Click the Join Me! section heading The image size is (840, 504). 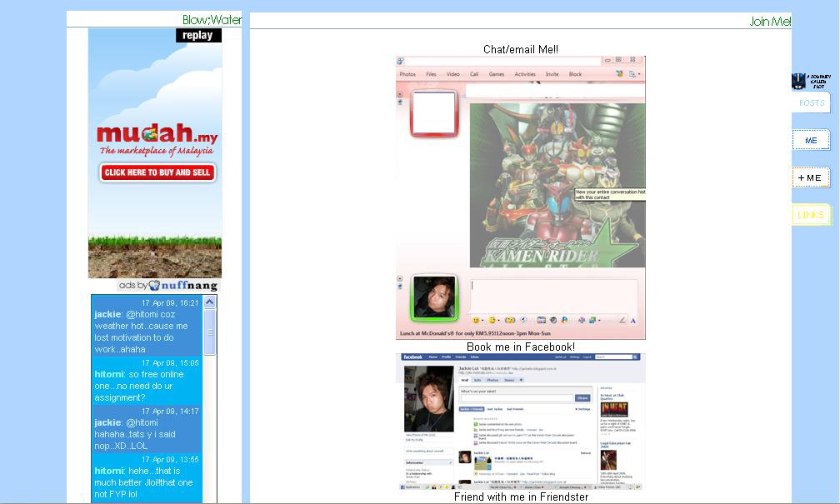[x=770, y=22]
